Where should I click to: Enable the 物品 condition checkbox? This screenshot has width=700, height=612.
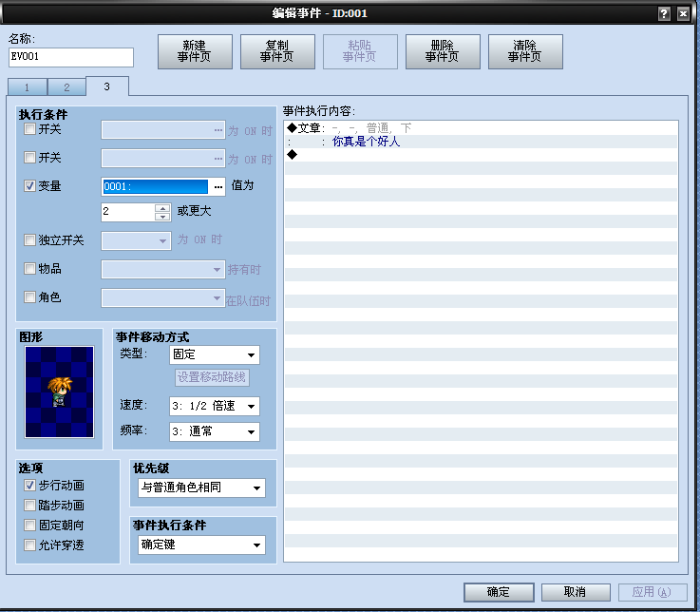click(29, 269)
